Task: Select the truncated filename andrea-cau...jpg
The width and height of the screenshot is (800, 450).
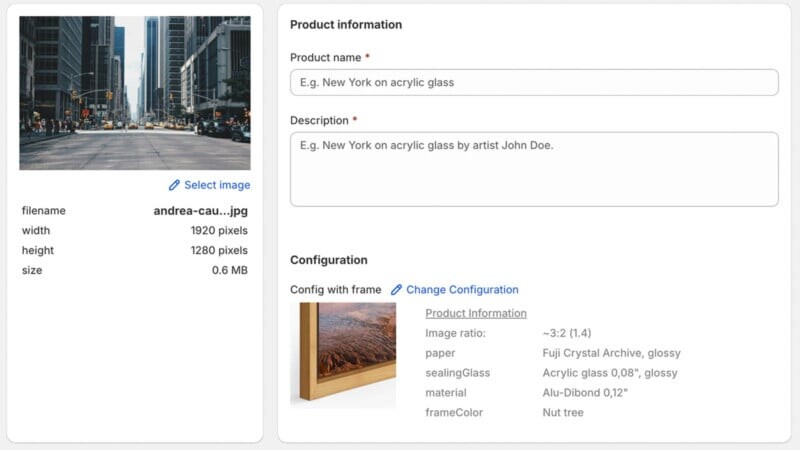Action: (200, 211)
